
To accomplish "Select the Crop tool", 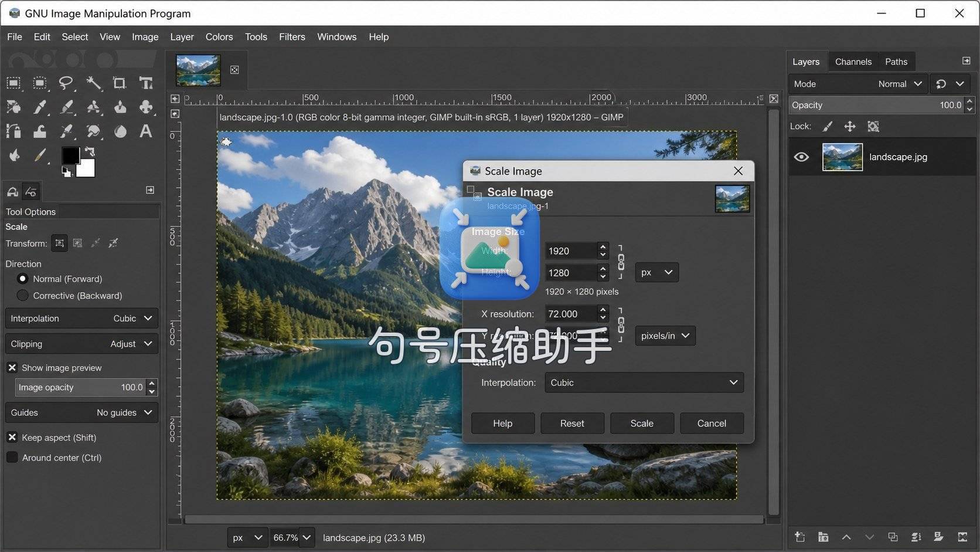I will click(120, 83).
